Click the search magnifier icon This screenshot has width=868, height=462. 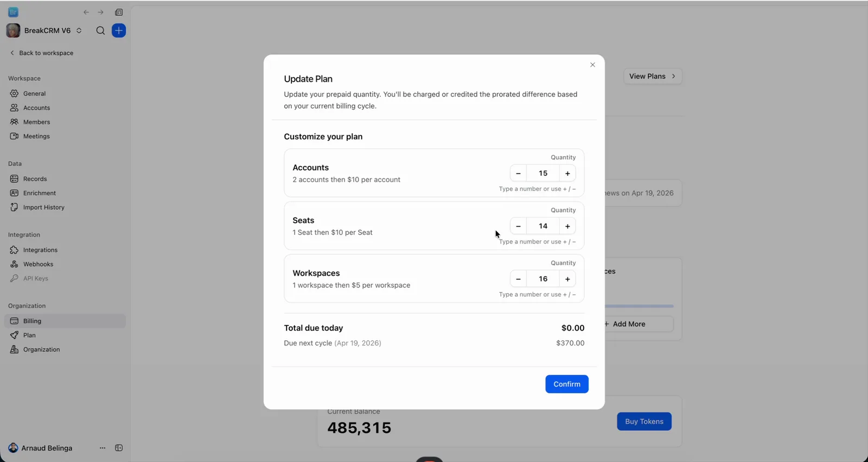[x=100, y=30]
